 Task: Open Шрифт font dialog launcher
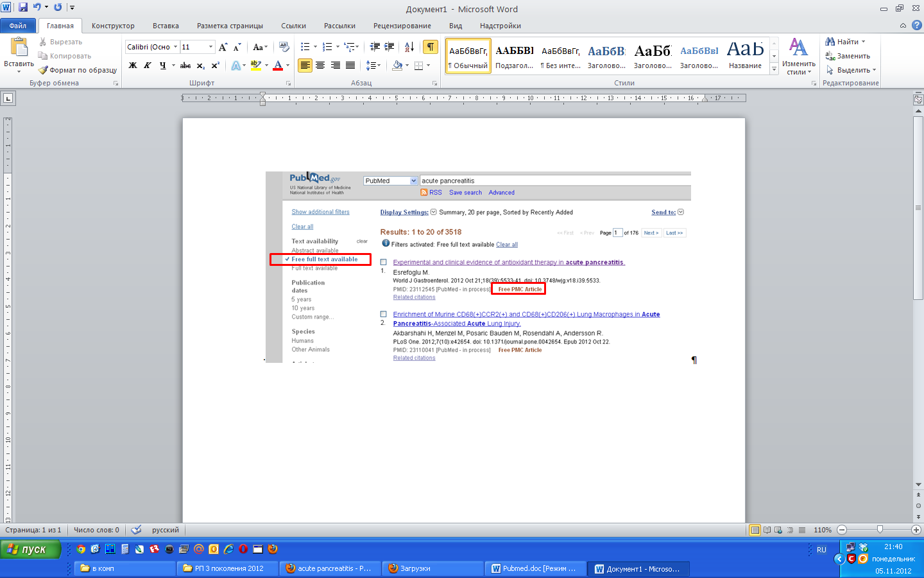point(288,83)
